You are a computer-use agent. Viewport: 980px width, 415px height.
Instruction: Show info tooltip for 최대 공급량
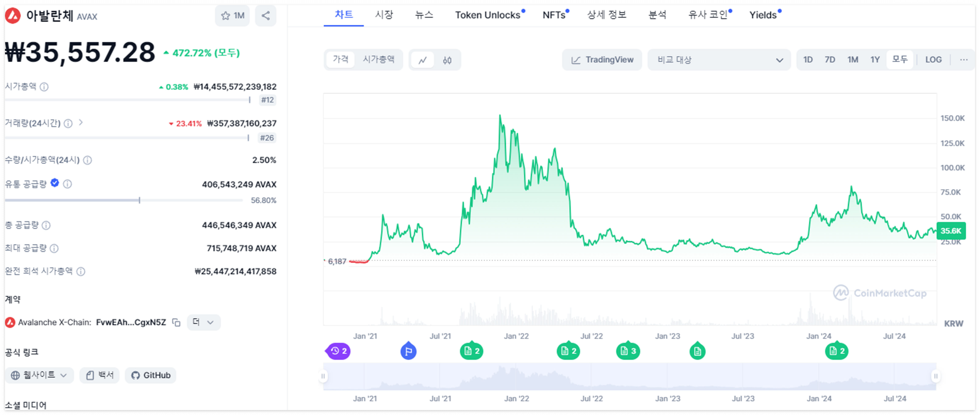click(54, 249)
